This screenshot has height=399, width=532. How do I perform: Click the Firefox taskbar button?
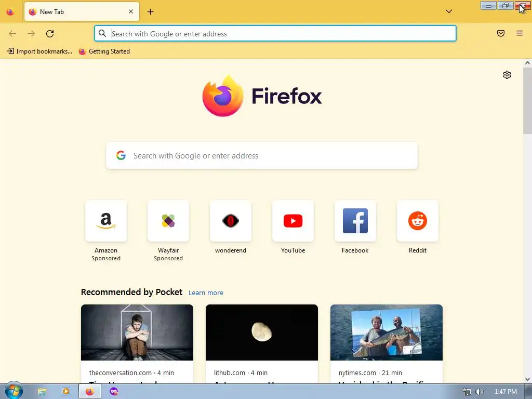pos(89,392)
